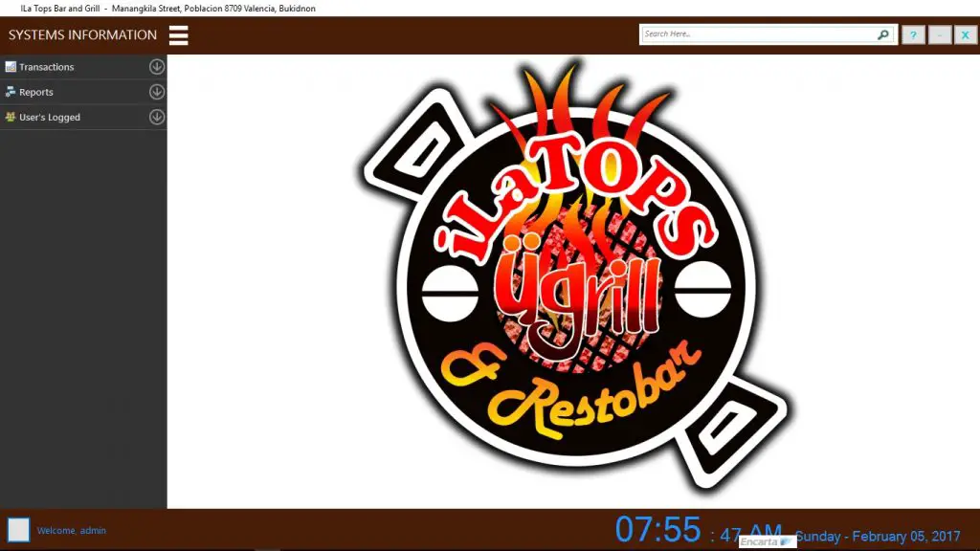Click the Systems Information title text
The width and height of the screenshot is (980, 551).
pos(82,35)
